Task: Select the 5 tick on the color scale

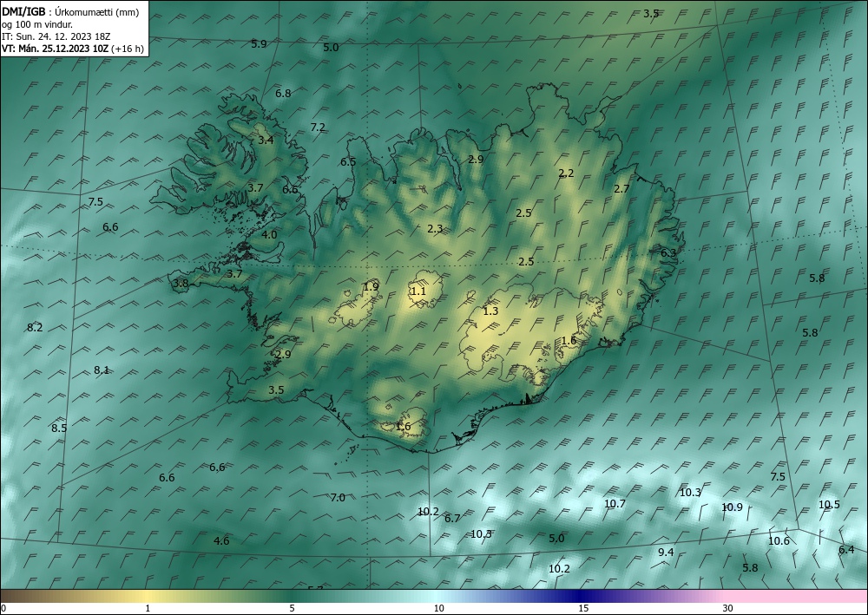Action: [x=292, y=609]
